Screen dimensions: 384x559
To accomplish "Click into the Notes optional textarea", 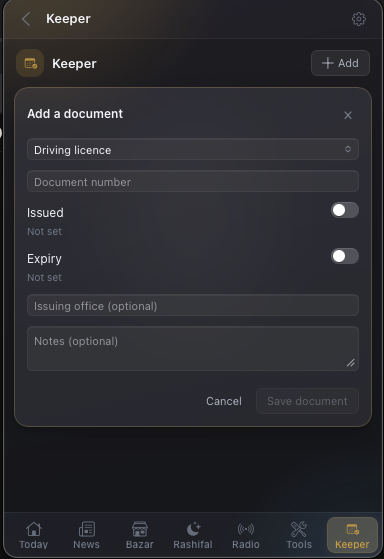I will coord(193,348).
